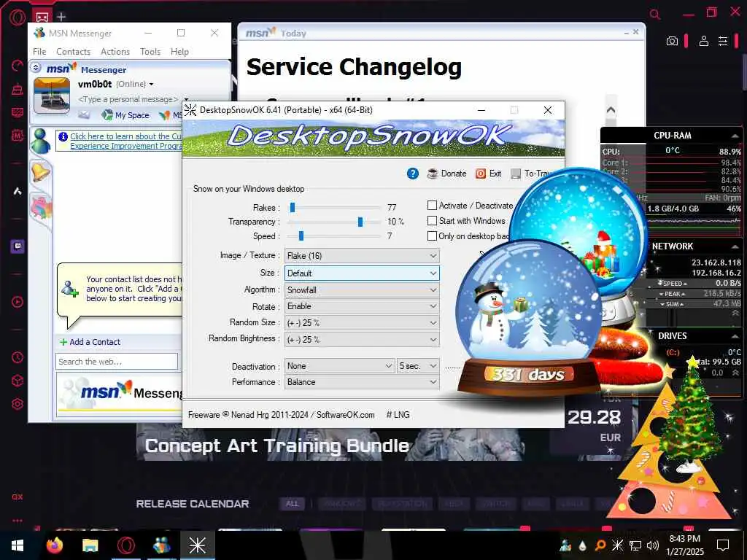
Task: Open Extensions cube icon in Opera sidebar
Action: click(18, 381)
